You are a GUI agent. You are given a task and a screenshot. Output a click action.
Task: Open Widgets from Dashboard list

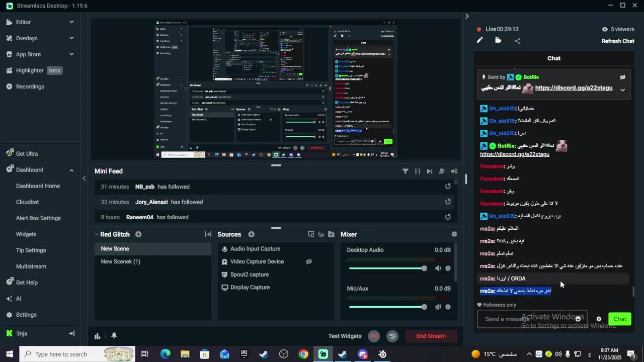pos(26,234)
